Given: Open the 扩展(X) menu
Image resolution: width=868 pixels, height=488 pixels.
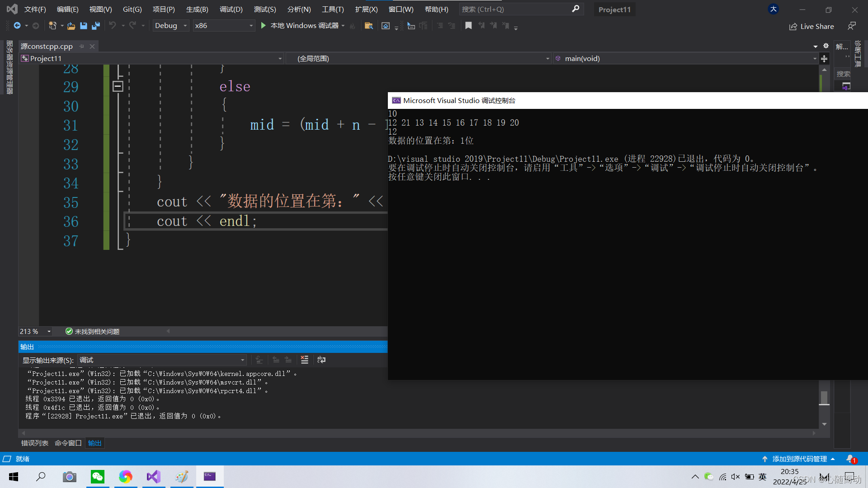Looking at the screenshot, I should [366, 9].
